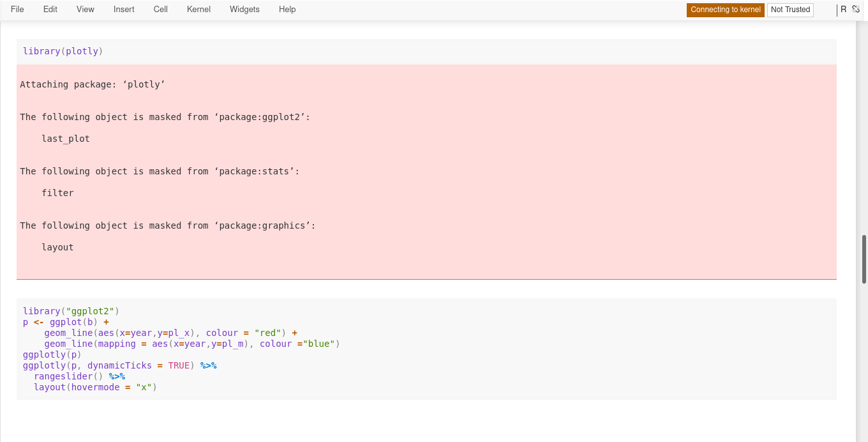Open the Insert menu
868x442 pixels.
pyautogui.click(x=124, y=9)
